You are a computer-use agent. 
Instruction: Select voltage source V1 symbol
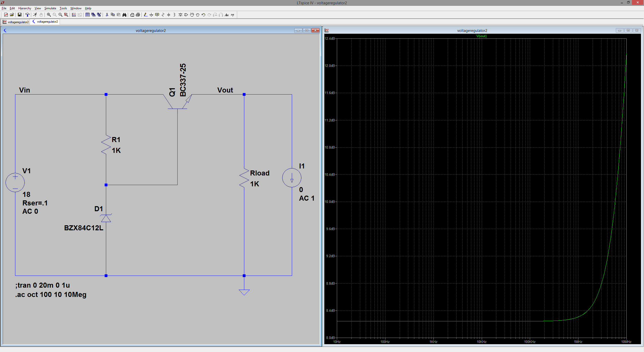click(x=15, y=183)
